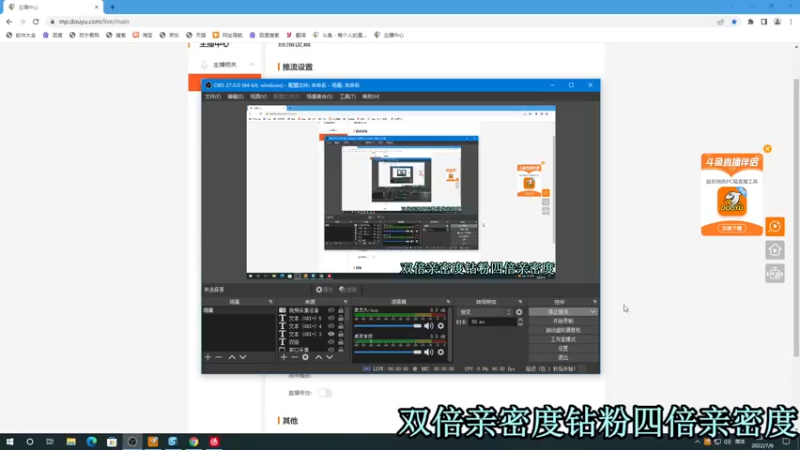
Task: Remove scene using minus icon in Scenes panel
Action: [219, 357]
